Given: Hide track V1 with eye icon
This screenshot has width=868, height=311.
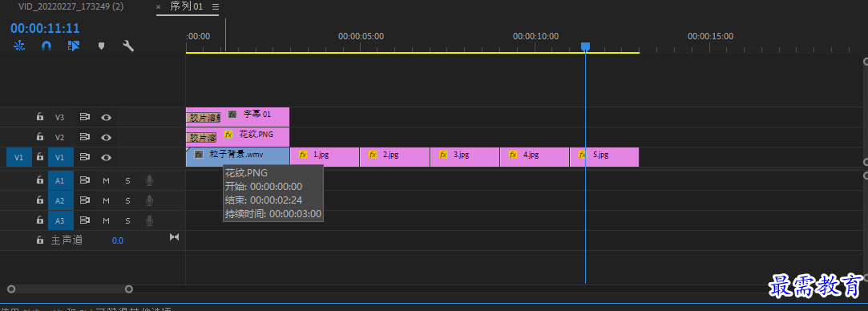Looking at the screenshot, I should click(x=107, y=157).
